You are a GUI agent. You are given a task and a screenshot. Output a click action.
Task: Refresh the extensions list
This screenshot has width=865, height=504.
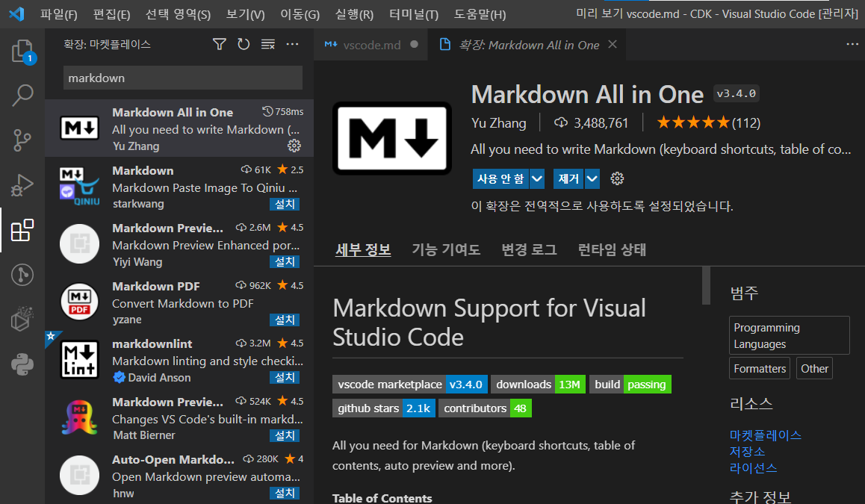click(244, 44)
